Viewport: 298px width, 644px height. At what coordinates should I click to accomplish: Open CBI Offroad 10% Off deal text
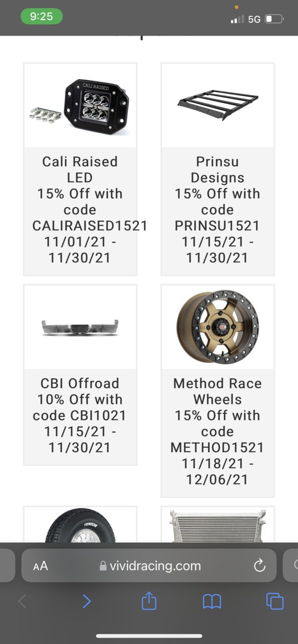click(80, 415)
